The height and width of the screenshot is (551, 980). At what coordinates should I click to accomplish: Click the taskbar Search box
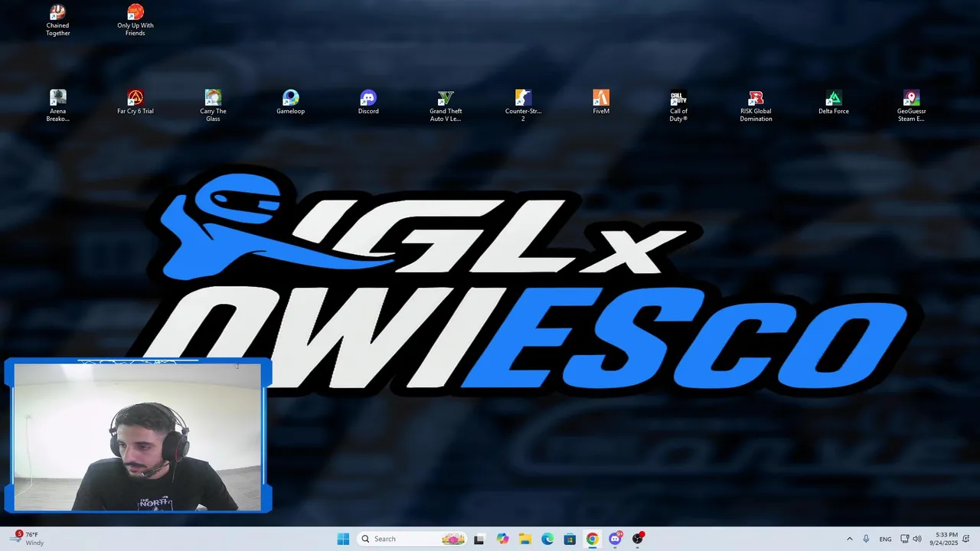[x=413, y=539]
